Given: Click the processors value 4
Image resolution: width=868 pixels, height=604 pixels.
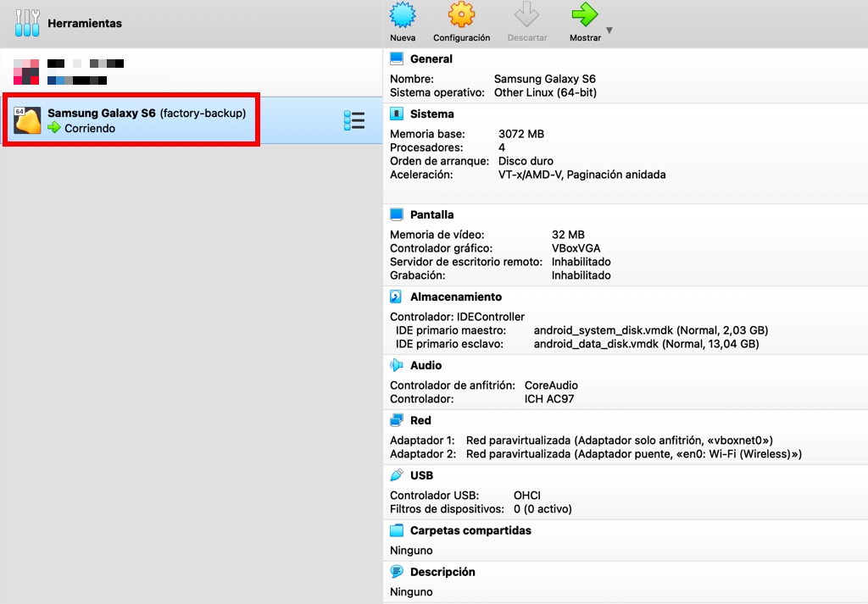Looking at the screenshot, I should pyautogui.click(x=502, y=147).
